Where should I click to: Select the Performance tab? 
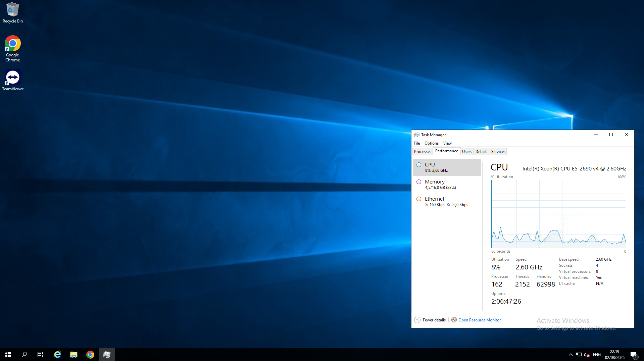click(x=447, y=151)
